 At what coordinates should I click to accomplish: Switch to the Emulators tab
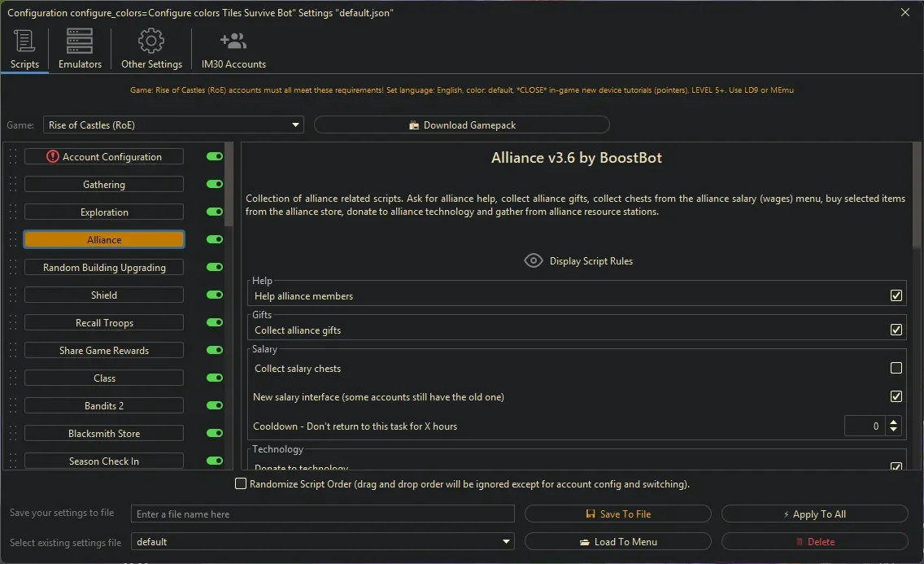click(x=80, y=49)
